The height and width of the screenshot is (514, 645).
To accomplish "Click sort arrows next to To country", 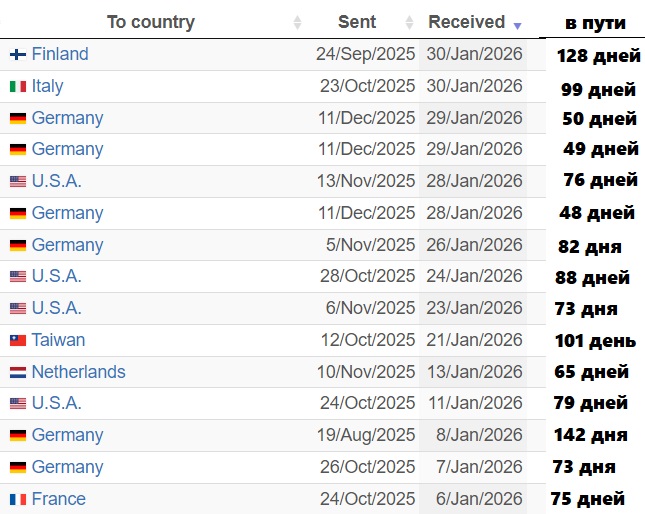I will pos(297,22).
